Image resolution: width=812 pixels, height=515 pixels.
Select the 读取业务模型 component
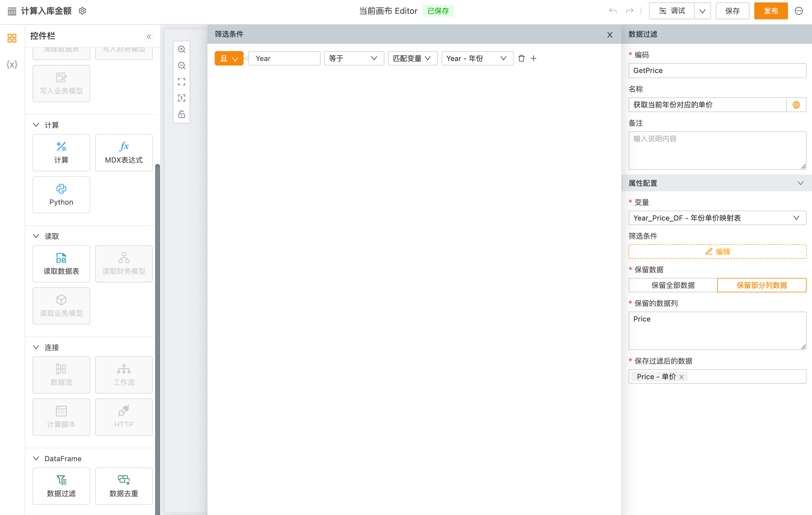point(61,306)
